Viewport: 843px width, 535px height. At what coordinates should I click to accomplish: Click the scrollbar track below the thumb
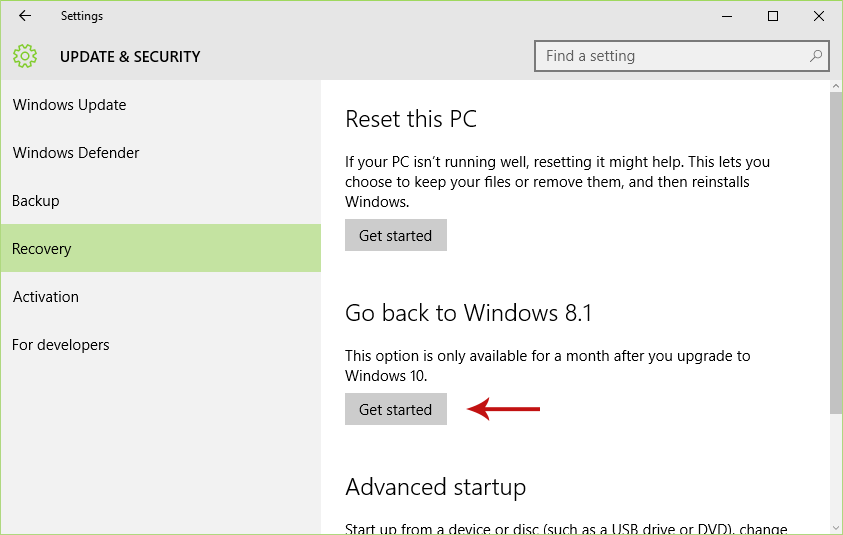coord(835,468)
